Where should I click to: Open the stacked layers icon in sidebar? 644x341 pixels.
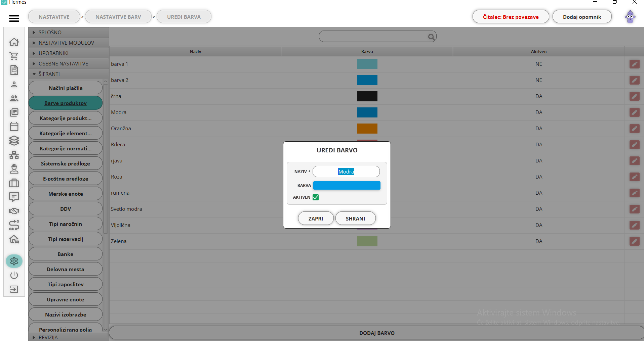pyautogui.click(x=14, y=141)
